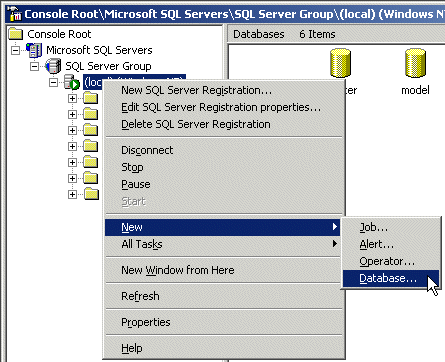Click the Console Root folder icon
Viewport: 445px width, 362px height.
16,34
